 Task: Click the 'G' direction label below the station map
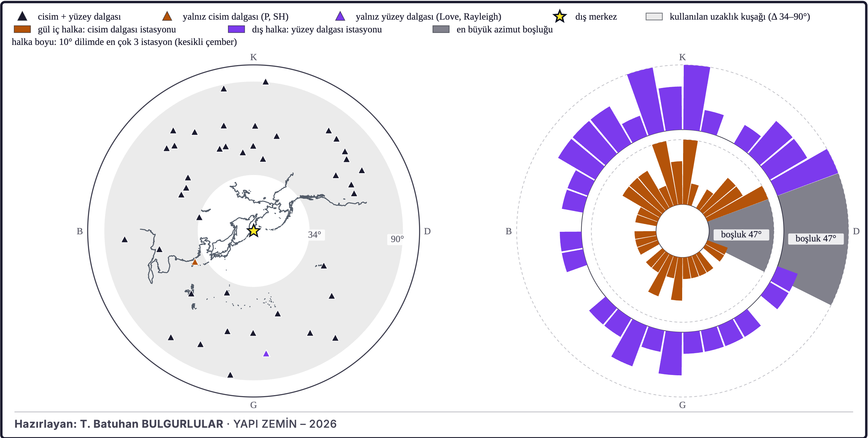(253, 405)
